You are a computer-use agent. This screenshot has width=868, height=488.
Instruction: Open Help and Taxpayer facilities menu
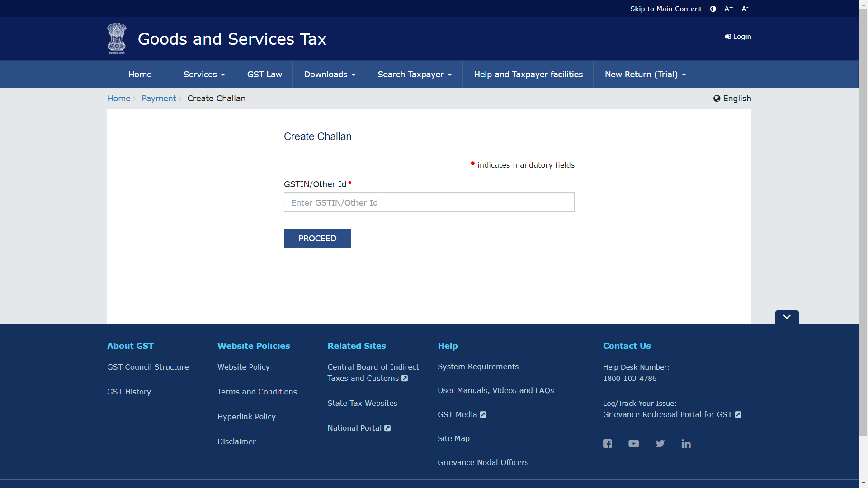tap(528, 74)
